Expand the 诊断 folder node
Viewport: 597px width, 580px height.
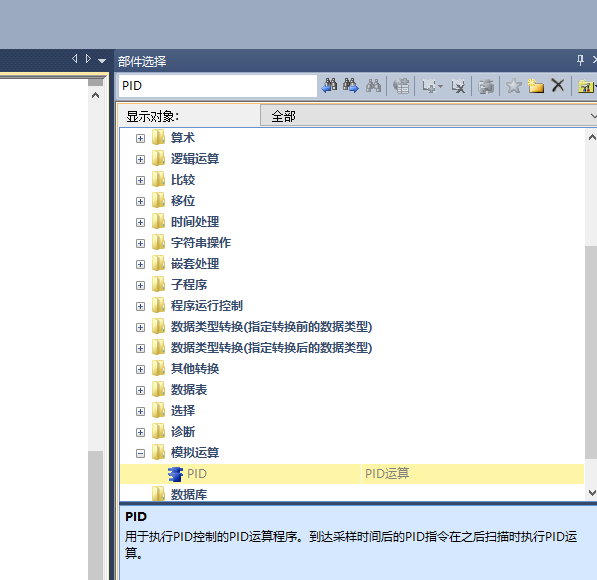point(140,432)
